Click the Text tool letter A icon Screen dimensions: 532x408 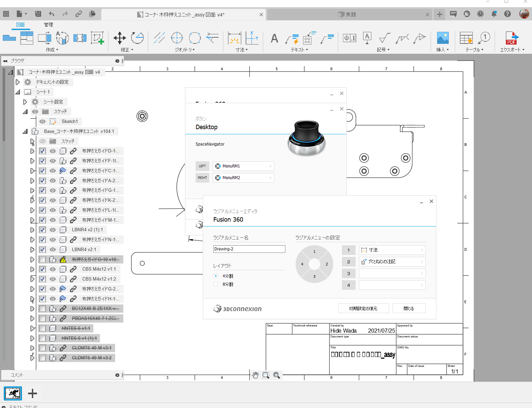(274, 38)
